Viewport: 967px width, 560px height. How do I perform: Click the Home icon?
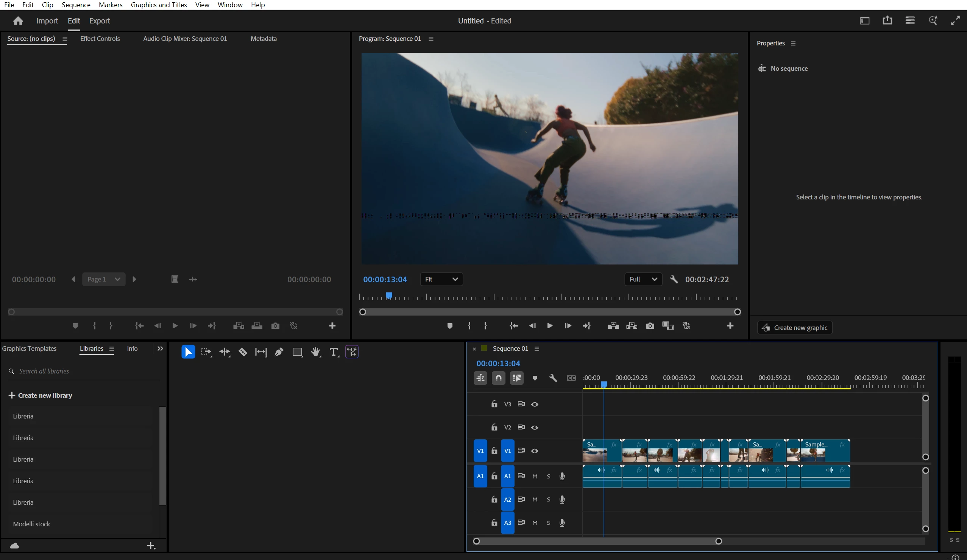pyautogui.click(x=18, y=21)
